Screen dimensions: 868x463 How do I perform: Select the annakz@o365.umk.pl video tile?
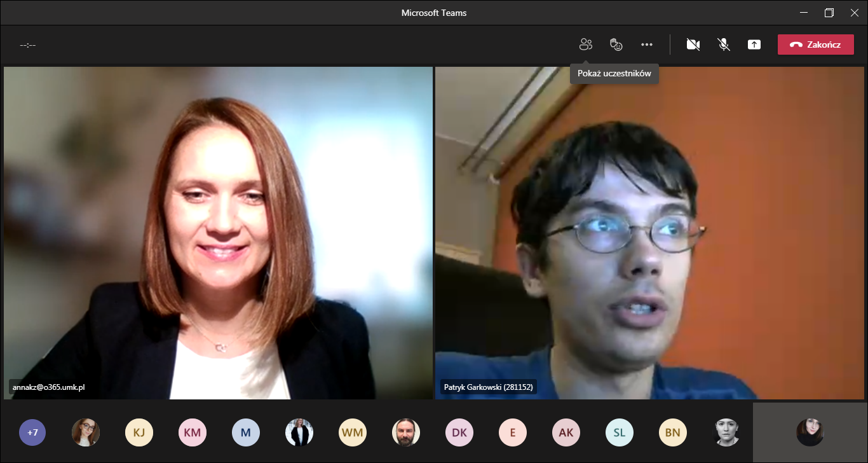218,233
